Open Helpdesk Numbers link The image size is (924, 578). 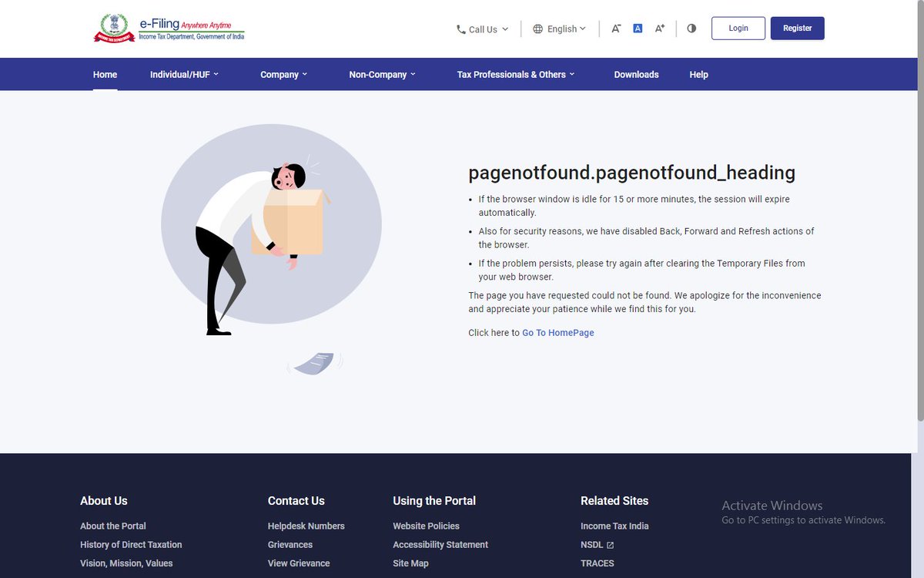306,526
